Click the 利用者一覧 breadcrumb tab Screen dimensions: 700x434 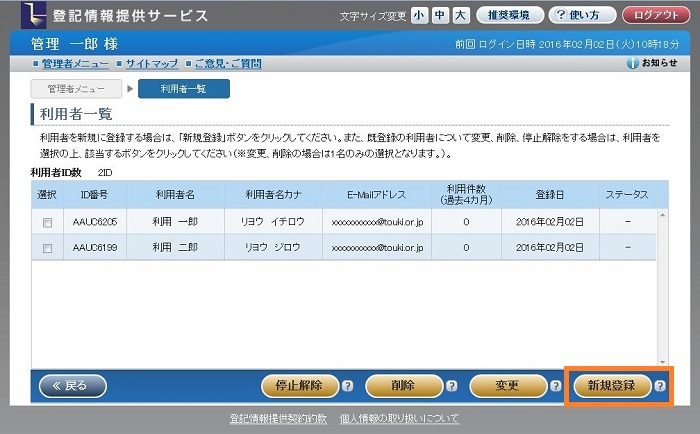click(184, 89)
